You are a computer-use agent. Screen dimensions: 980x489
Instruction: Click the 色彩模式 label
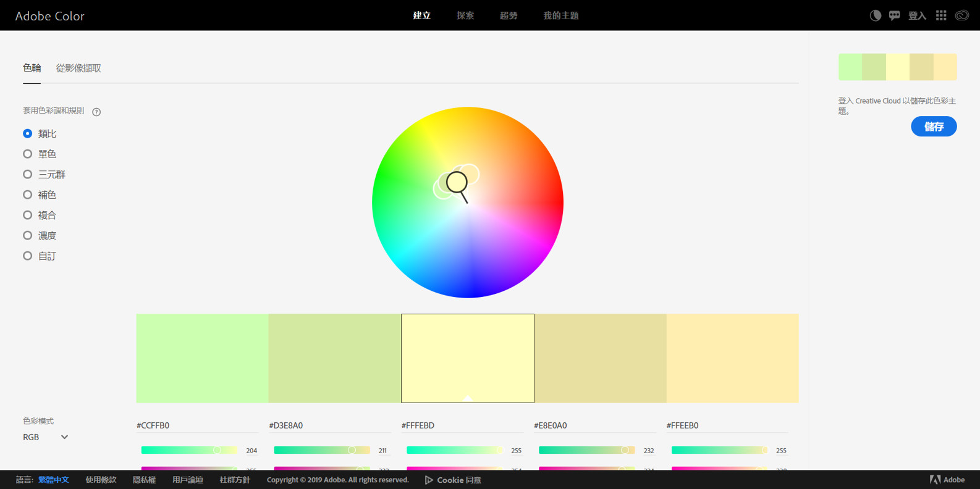[38, 421]
